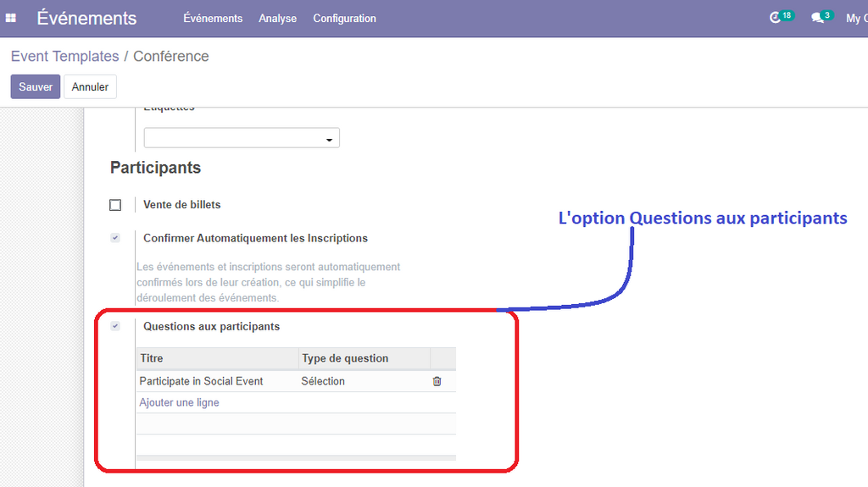
Task: Open the Événements menu item
Action: tap(213, 18)
